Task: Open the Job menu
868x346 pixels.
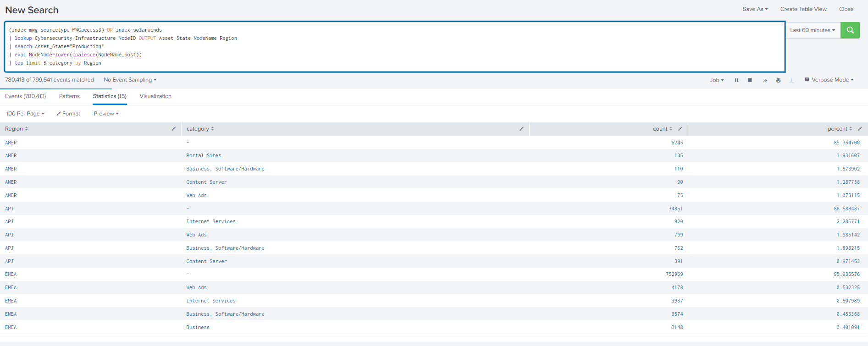Action: click(716, 80)
